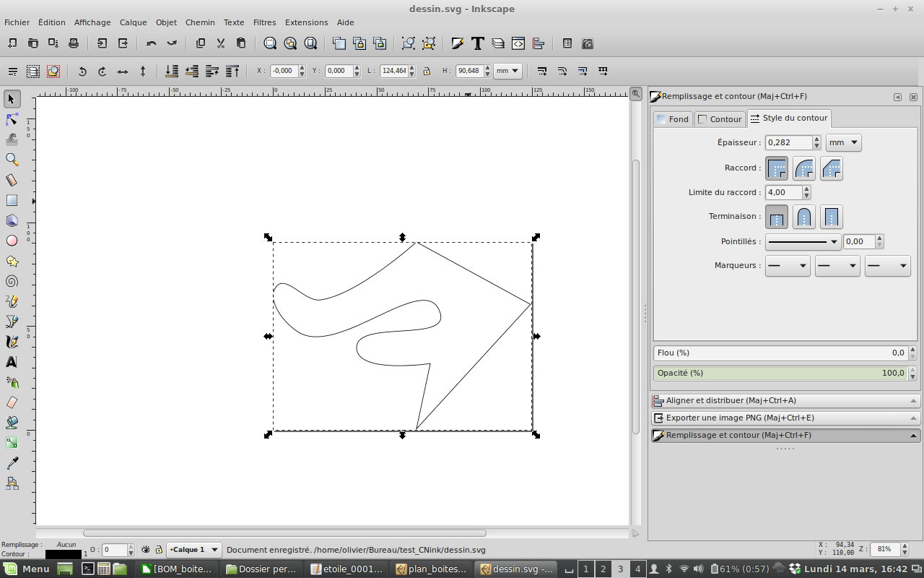Screen dimensions: 924x578
Task: Switch to the Fond tab
Action: tap(672, 119)
